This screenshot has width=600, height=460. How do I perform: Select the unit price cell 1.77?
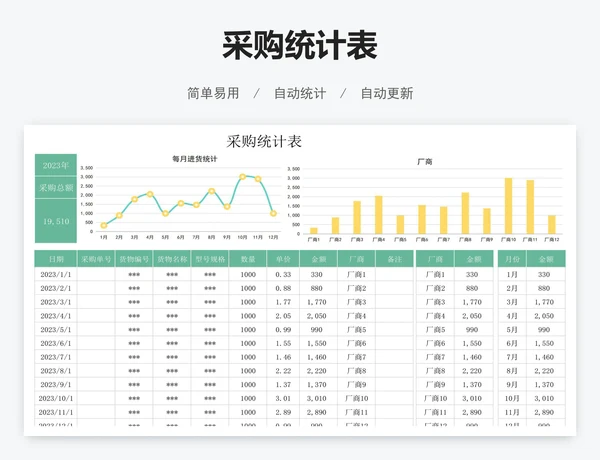point(283,302)
